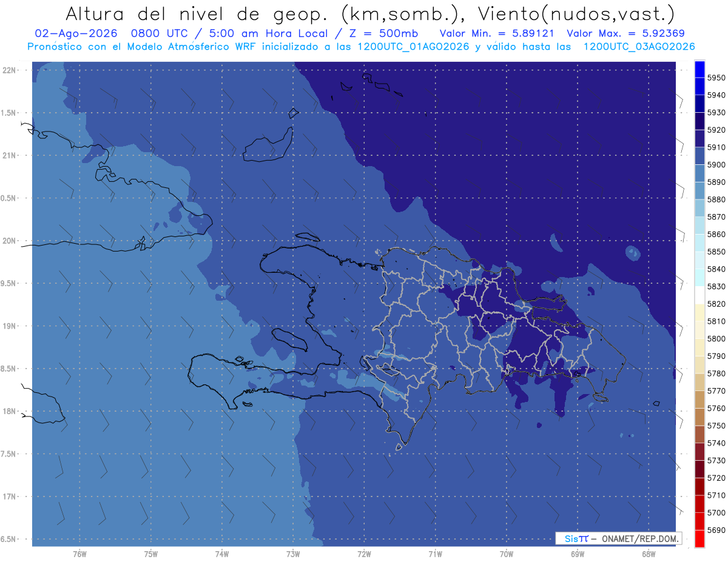
Task: Click the '20N' latitude label
Action: 9,241
